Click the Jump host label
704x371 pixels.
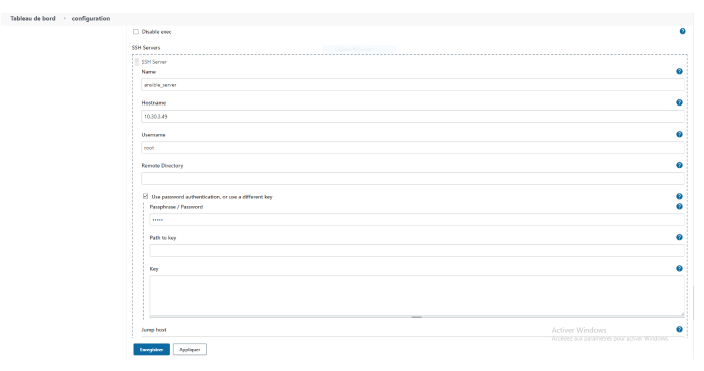tap(154, 330)
